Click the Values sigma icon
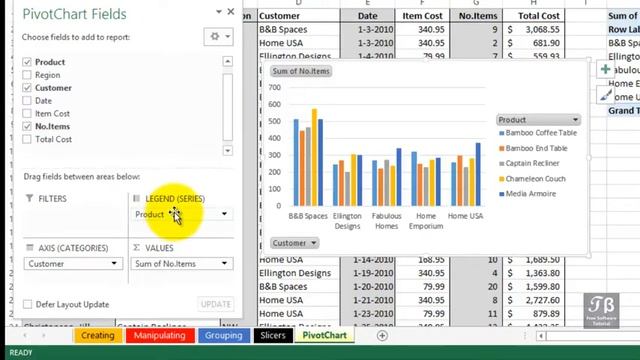640x360 pixels. click(137, 248)
